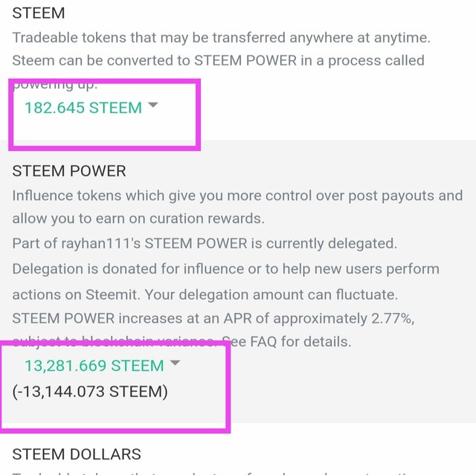Click the partially hidden 'powering up' text
Viewport: 476px width, 475px height.
click(54, 85)
